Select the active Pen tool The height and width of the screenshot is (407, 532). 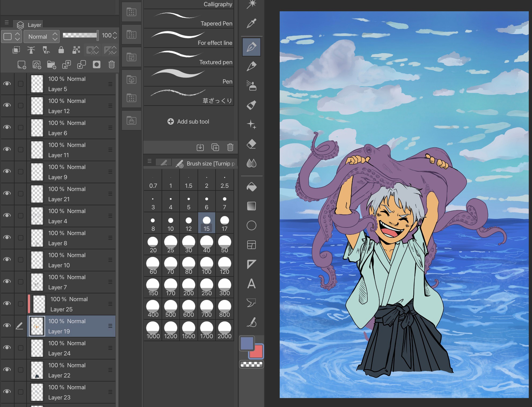point(252,47)
